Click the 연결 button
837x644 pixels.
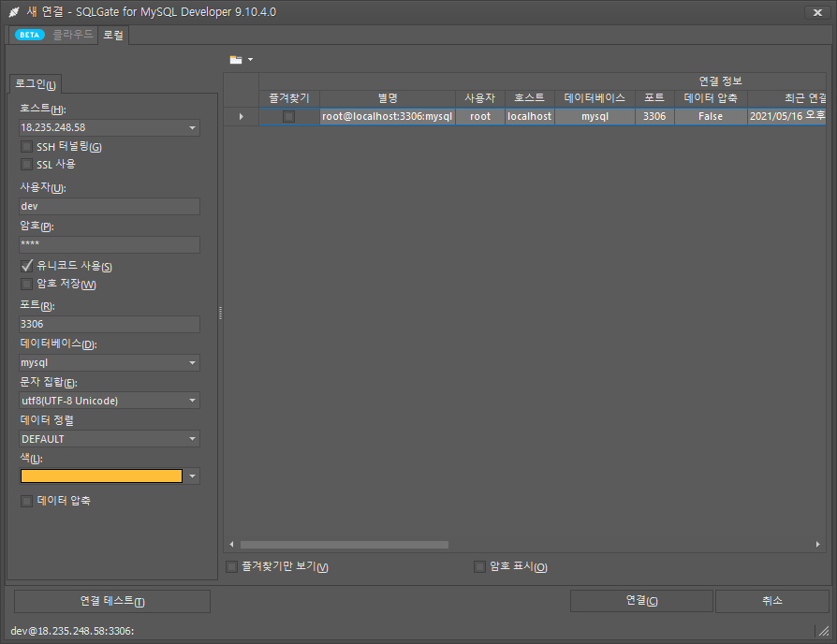click(641, 601)
